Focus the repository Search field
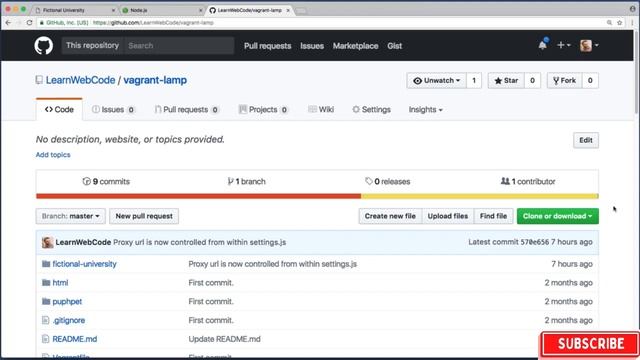 click(x=179, y=45)
